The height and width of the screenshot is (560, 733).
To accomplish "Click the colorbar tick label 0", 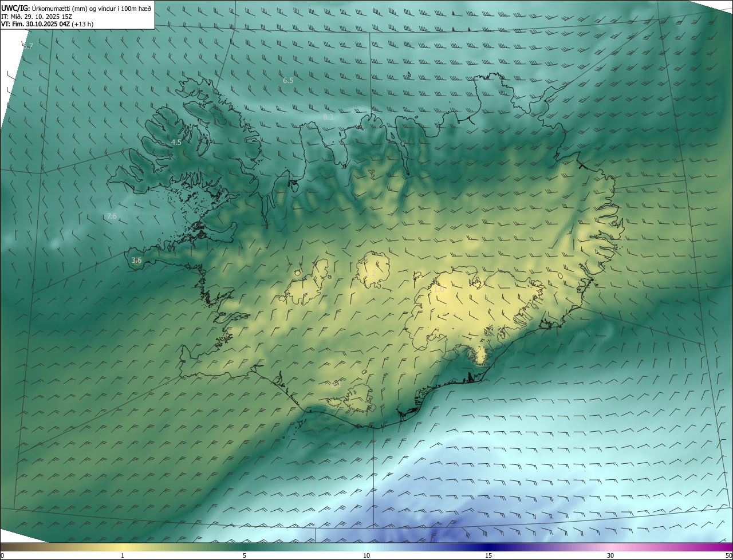I will pos(2,555).
